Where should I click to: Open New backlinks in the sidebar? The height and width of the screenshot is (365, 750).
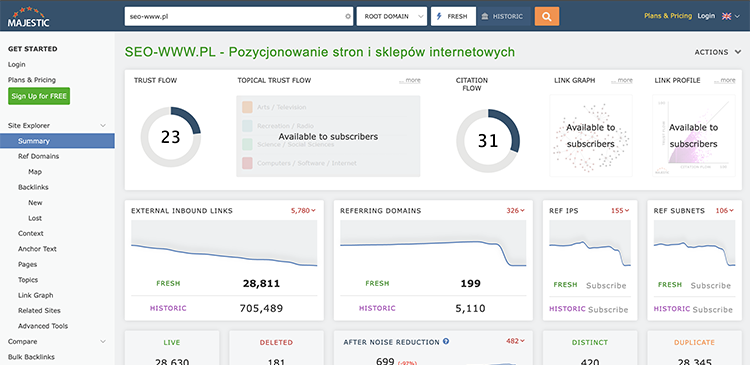click(x=35, y=203)
